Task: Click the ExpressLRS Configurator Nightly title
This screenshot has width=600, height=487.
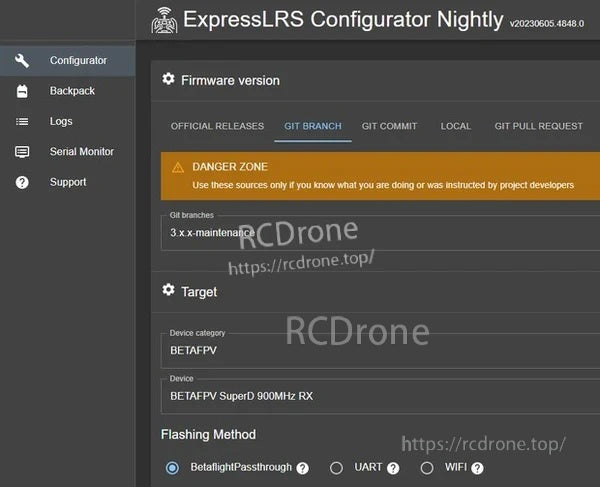Action: [x=343, y=20]
